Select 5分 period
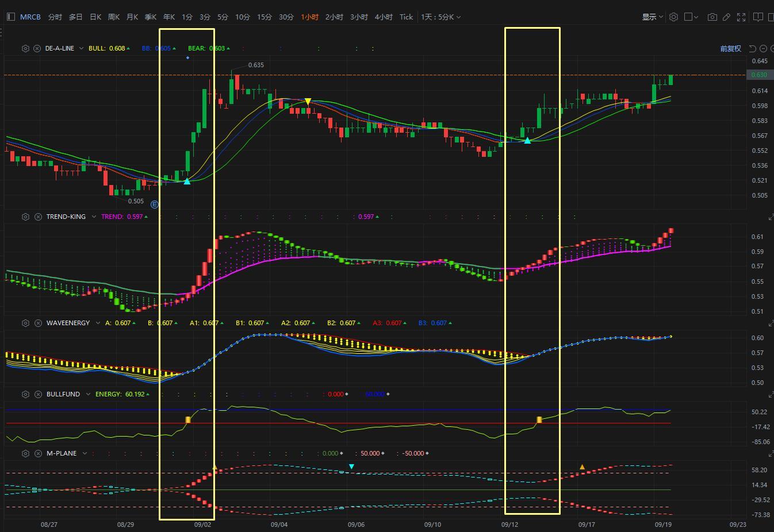The height and width of the screenshot is (532, 774). (x=223, y=17)
